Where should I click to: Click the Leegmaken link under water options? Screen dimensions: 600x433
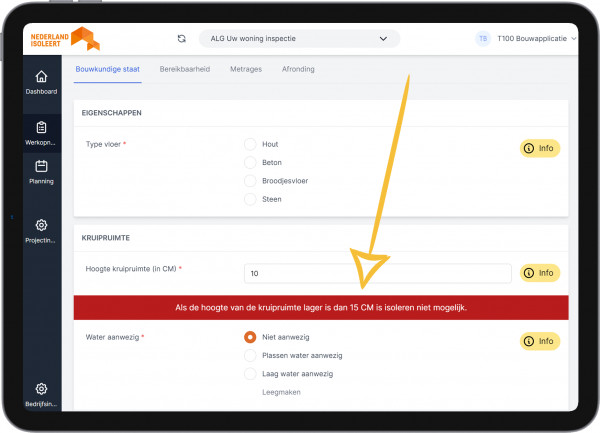pos(281,392)
